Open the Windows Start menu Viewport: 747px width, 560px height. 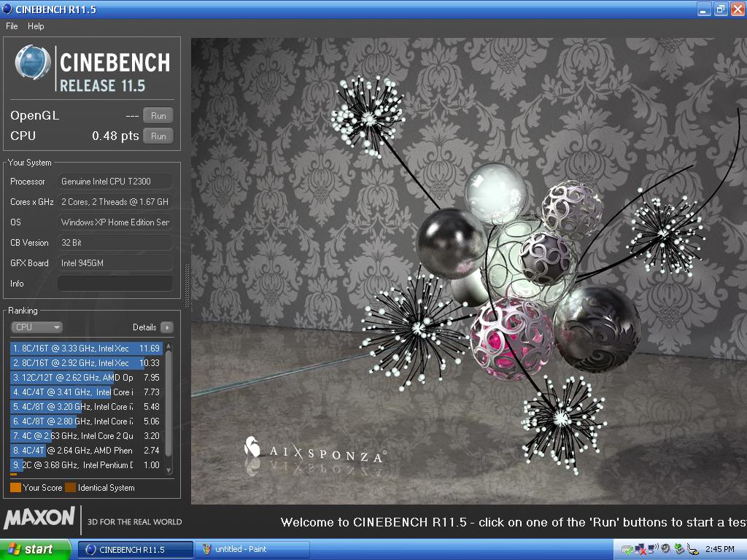(35, 550)
